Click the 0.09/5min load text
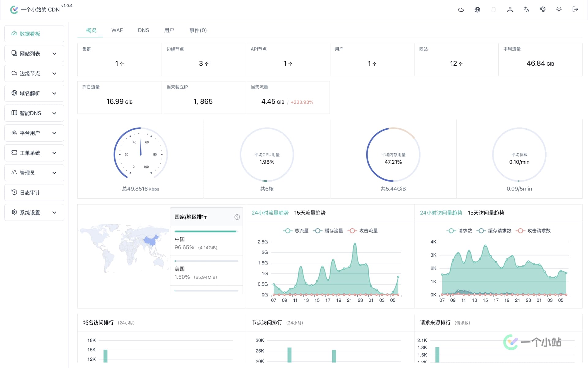This screenshot has height=368, width=588. click(x=519, y=189)
